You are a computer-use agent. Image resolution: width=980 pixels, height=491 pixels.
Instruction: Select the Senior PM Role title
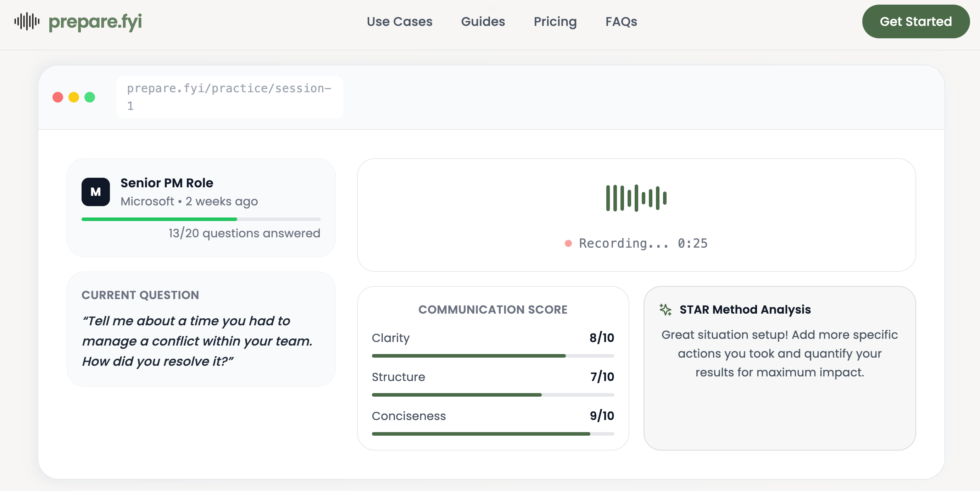tap(167, 183)
